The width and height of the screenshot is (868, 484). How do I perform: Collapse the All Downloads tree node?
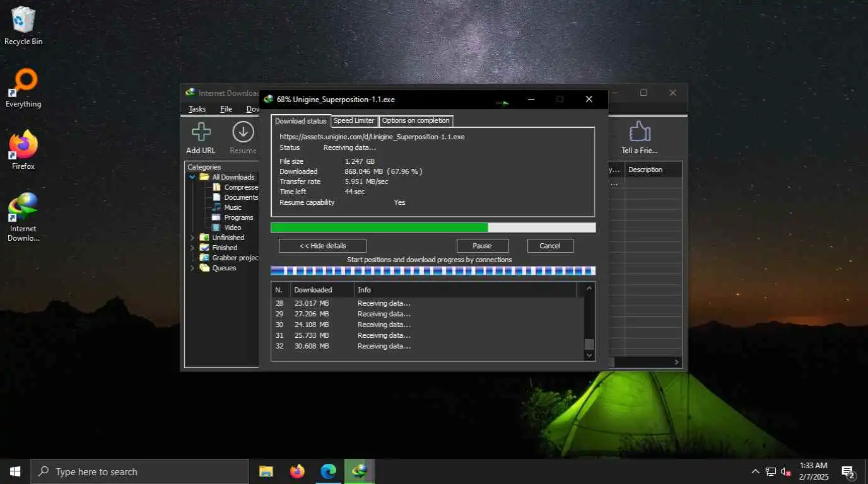coord(192,177)
